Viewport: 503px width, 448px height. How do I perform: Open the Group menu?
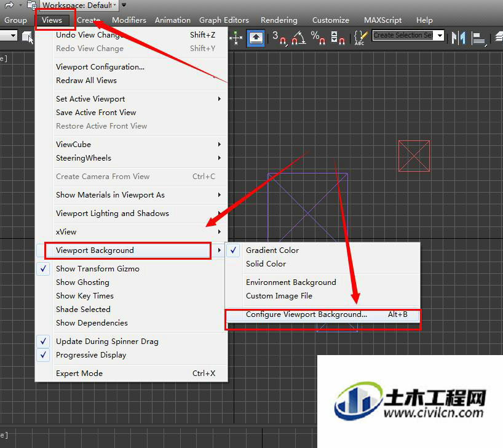pos(15,20)
